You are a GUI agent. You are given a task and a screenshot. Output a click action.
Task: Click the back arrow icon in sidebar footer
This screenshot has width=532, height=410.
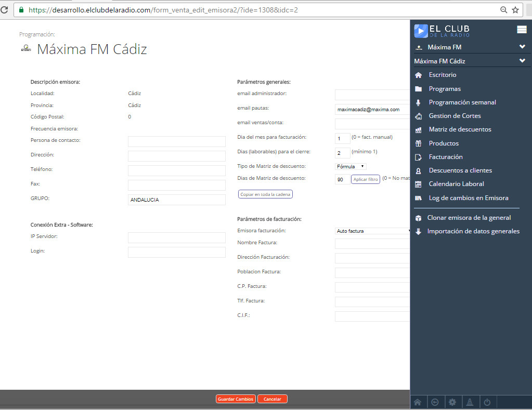pyautogui.click(x=435, y=402)
